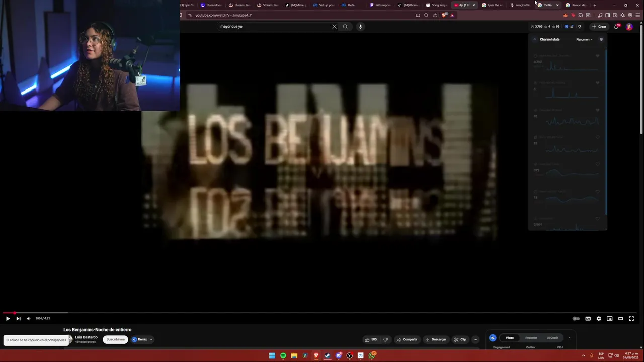
Task: Open the Crear create menu
Action: pyautogui.click(x=599, y=27)
